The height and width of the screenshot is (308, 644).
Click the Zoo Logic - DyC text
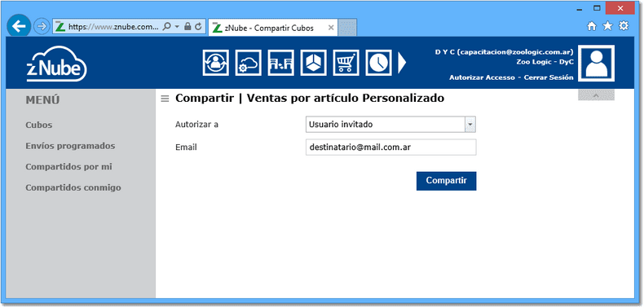pos(545,62)
